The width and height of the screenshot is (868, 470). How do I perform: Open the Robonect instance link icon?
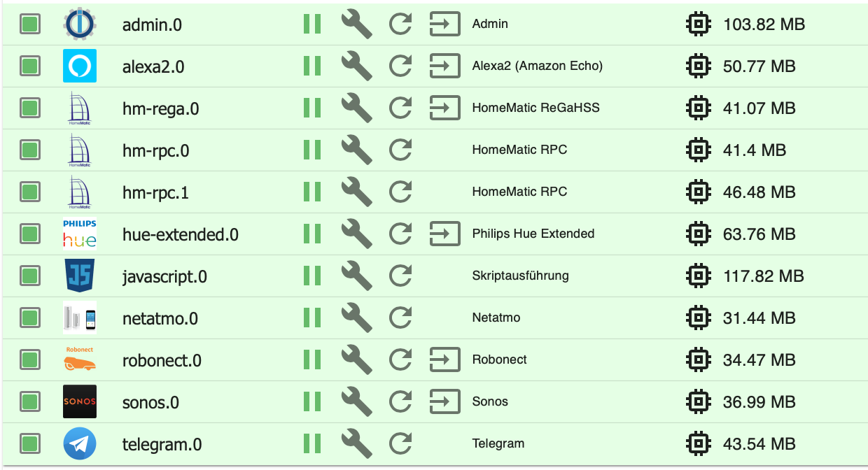point(444,359)
